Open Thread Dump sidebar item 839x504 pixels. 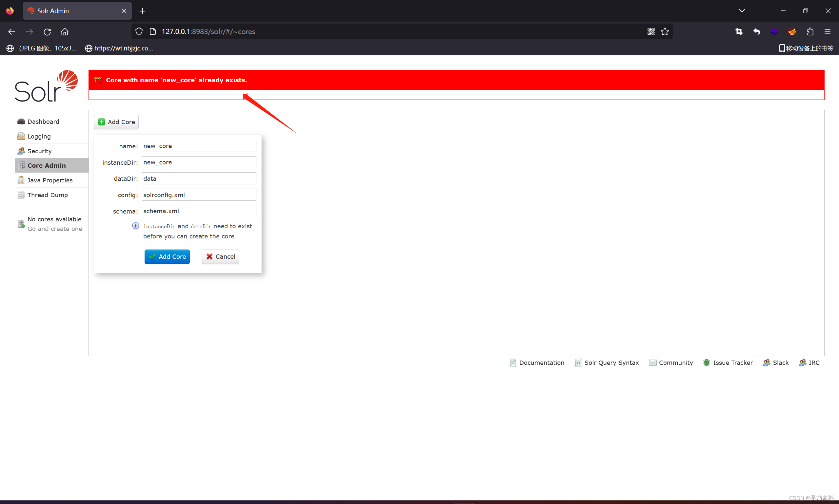tap(47, 195)
